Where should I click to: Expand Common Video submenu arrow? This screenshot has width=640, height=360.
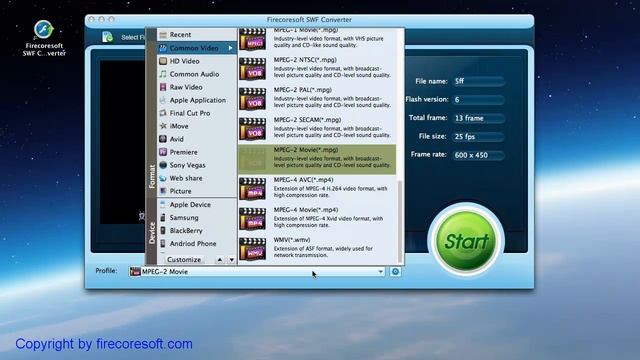coord(231,48)
